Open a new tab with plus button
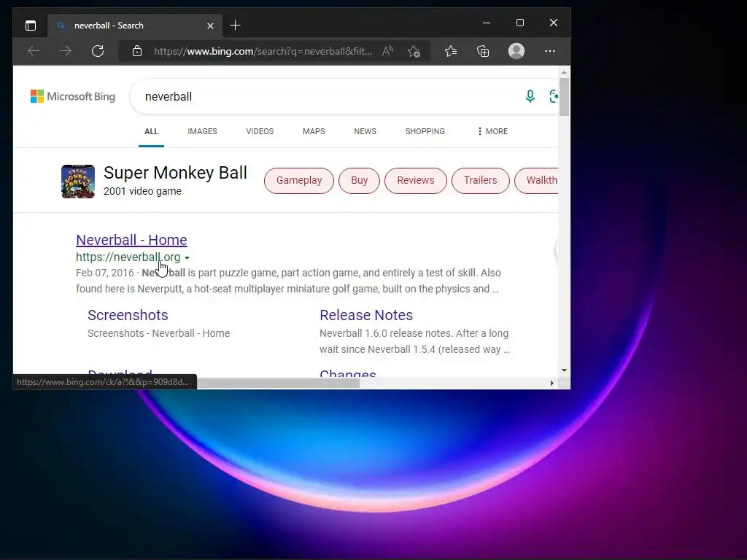 (236, 26)
